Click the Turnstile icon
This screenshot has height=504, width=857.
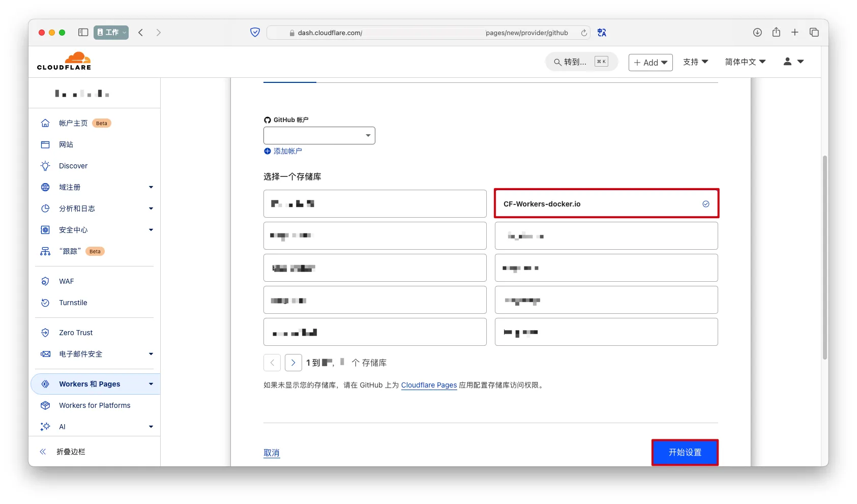(45, 303)
